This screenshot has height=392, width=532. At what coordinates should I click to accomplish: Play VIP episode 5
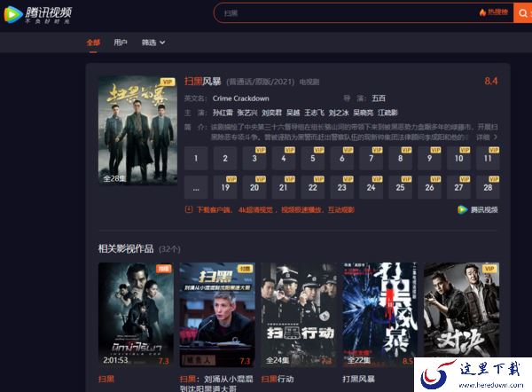313,158
